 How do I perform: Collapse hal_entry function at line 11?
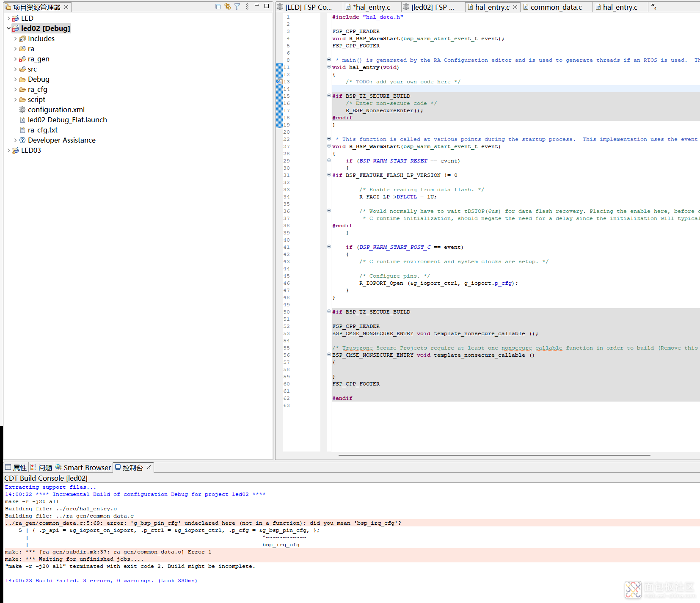(x=329, y=67)
